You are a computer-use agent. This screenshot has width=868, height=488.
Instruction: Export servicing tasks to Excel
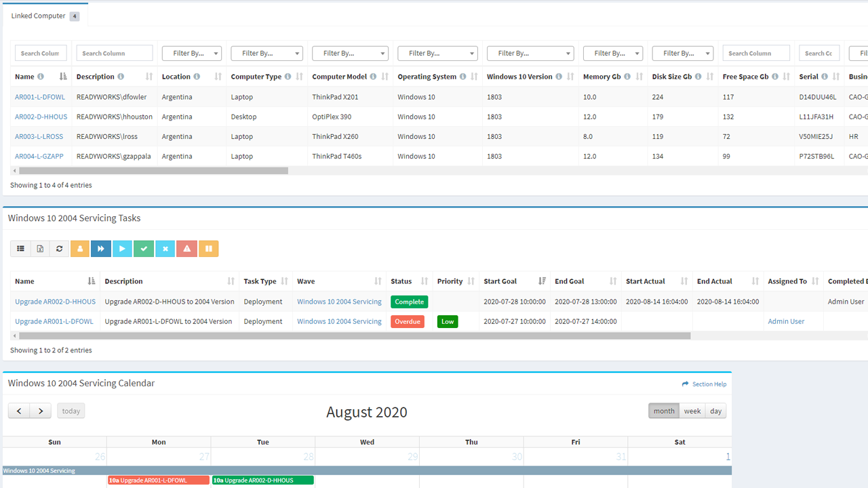(40, 249)
